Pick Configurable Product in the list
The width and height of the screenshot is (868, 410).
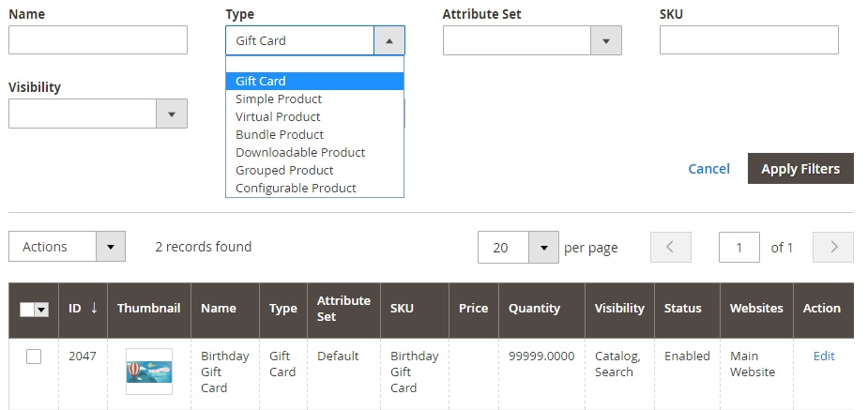coord(296,188)
